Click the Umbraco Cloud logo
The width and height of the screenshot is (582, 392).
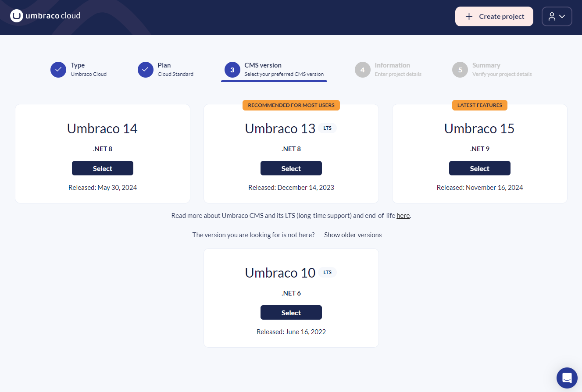pyautogui.click(x=45, y=16)
